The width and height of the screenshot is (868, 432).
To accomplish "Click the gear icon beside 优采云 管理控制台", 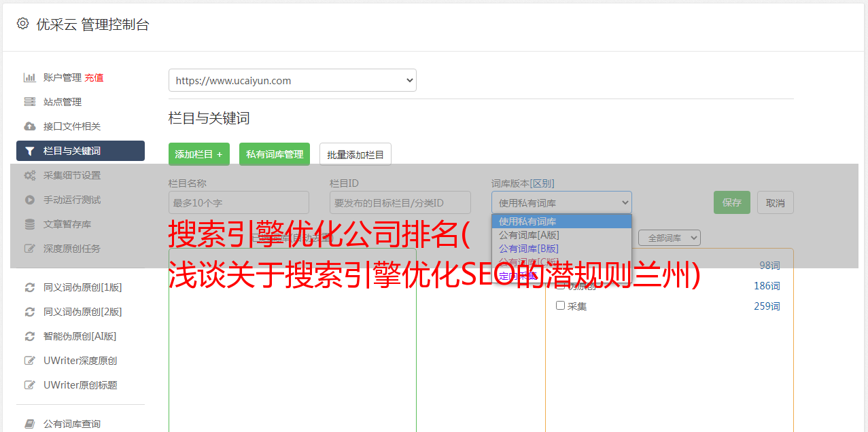I will coord(22,24).
